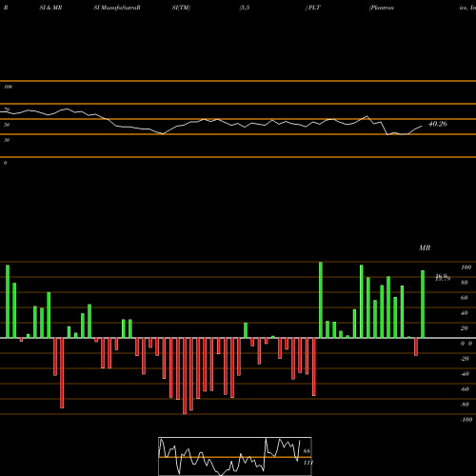Viewport: 476px width, 476px height.
Task: Click the MR axis label 20
Action: [x=465, y=328]
